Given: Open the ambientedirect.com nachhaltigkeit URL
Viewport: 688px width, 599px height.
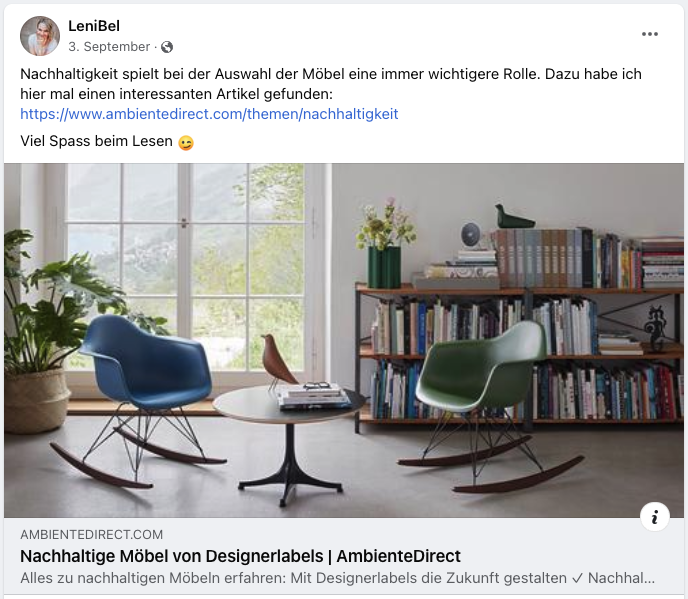Looking at the screenshot, I should coord(209,114).
